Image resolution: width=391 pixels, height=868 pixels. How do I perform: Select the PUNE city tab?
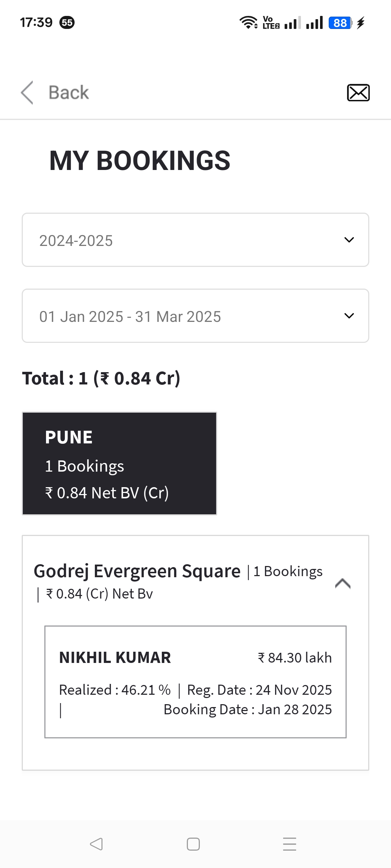[119, 463]
